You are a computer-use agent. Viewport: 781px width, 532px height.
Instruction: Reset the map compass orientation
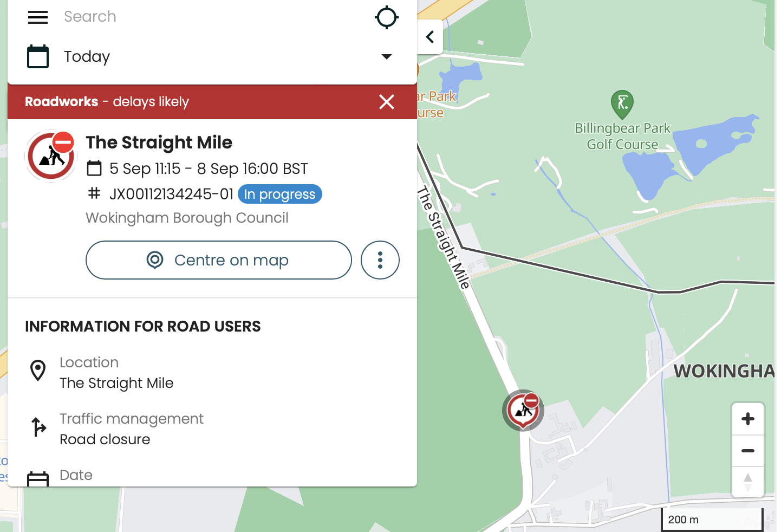[747, 482]
